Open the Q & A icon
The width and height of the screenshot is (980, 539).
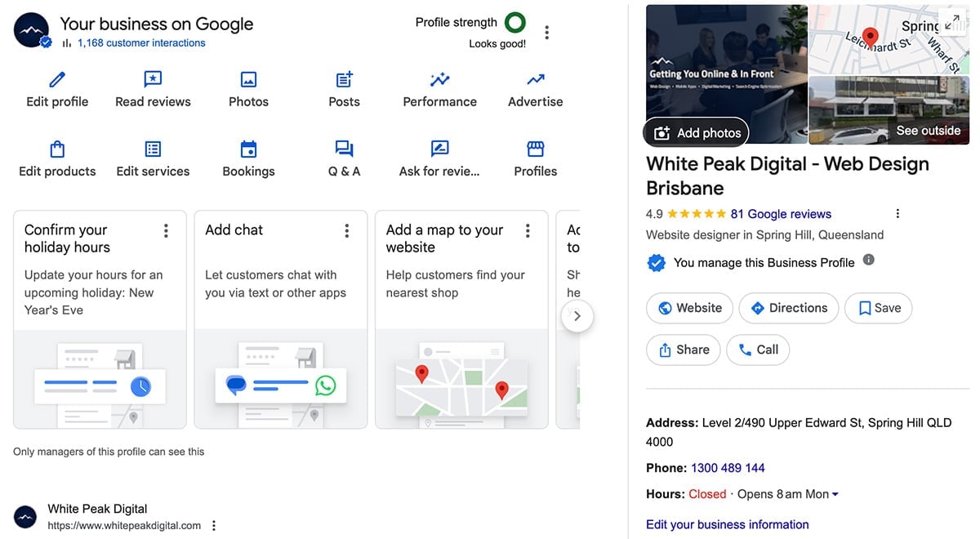click(343, 149)
